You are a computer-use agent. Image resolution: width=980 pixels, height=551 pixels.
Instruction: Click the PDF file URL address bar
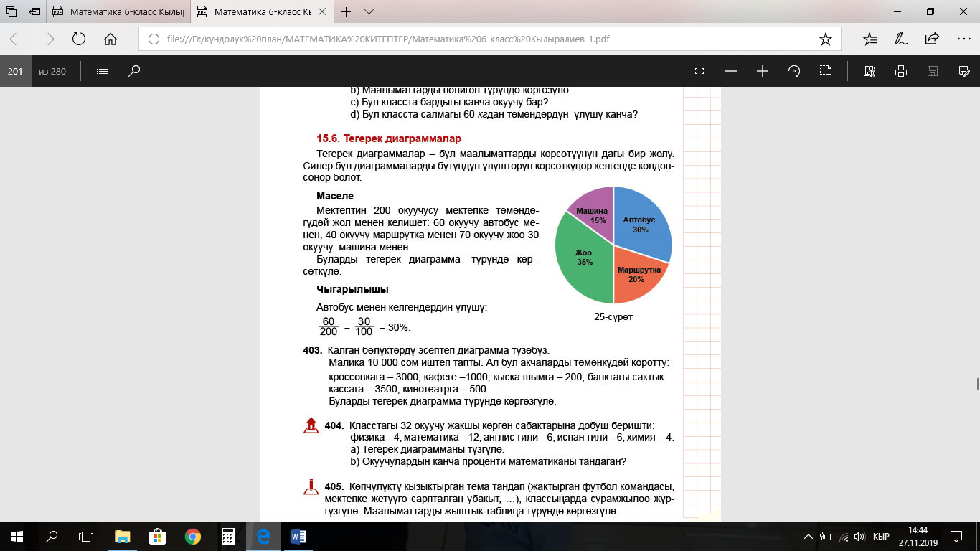pyautogui.click(x=387, y=39)
